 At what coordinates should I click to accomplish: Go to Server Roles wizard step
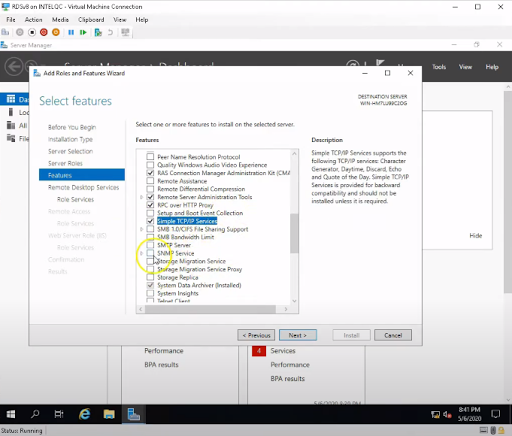pos(65,163)
